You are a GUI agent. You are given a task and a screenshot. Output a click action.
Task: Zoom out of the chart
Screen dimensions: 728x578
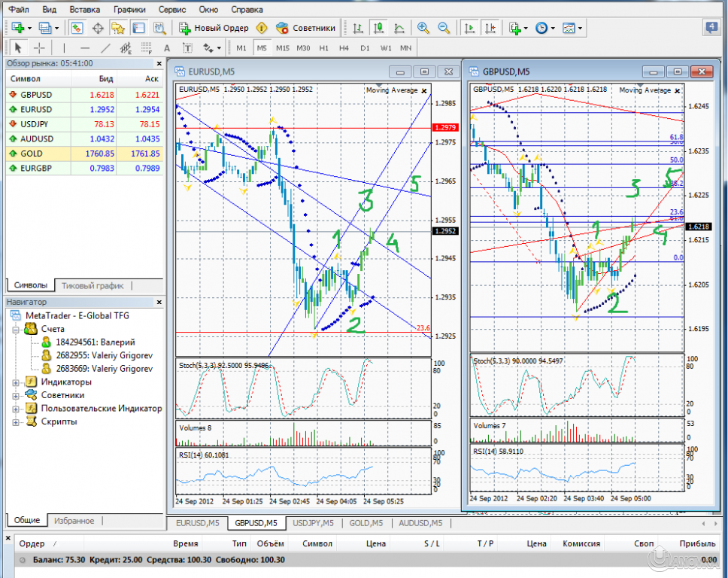[x=444, y=28]
